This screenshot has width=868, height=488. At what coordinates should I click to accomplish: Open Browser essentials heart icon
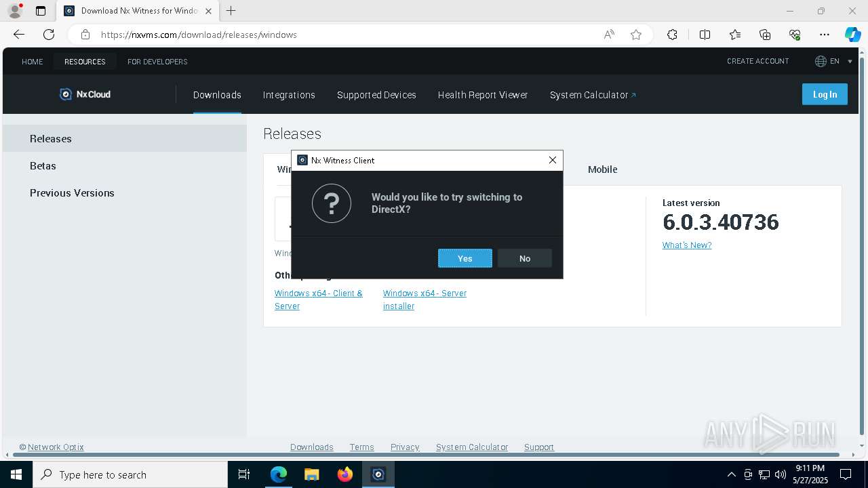pos(795,35)
